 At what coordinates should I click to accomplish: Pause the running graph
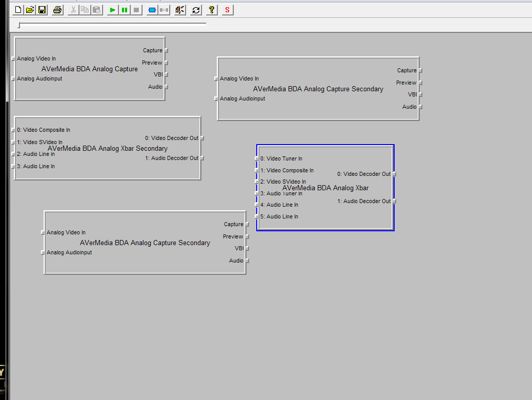tap(125, 10)
